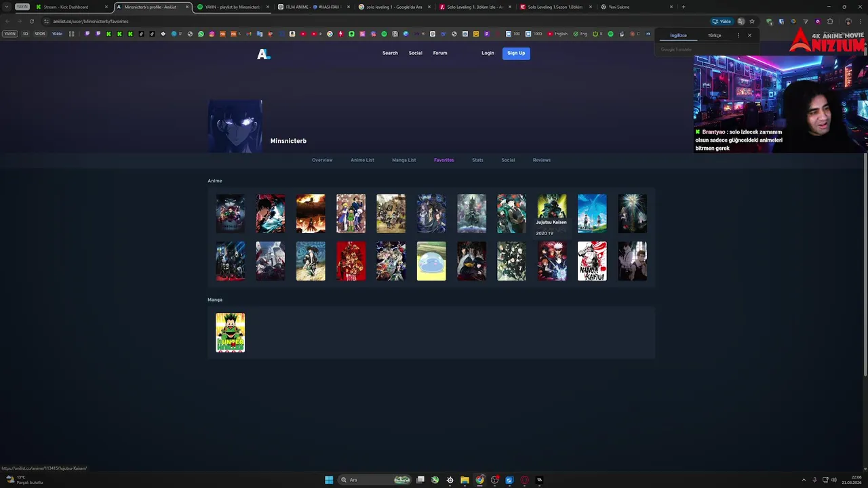Click the Login link
Screen dimensions: 868x488
(488, 53)
